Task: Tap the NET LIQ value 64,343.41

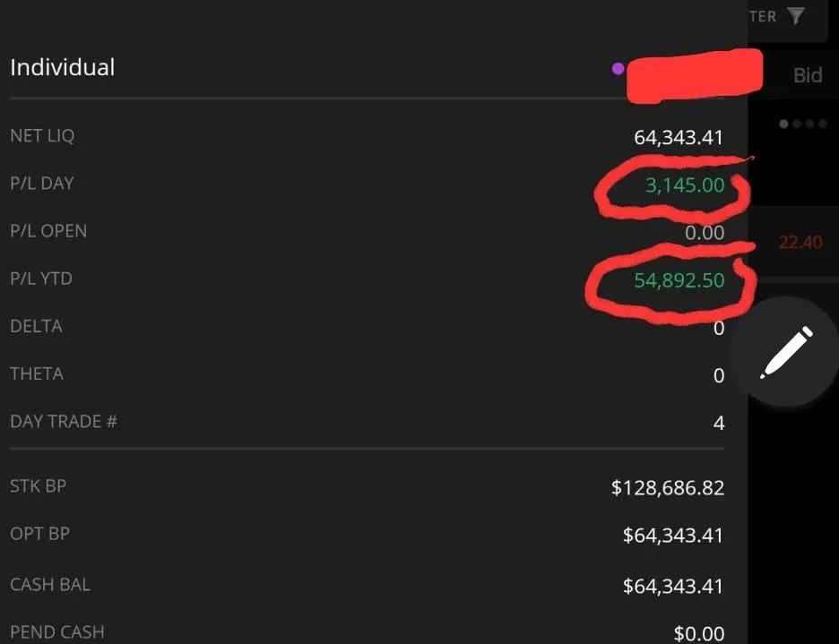Action: 679,137
